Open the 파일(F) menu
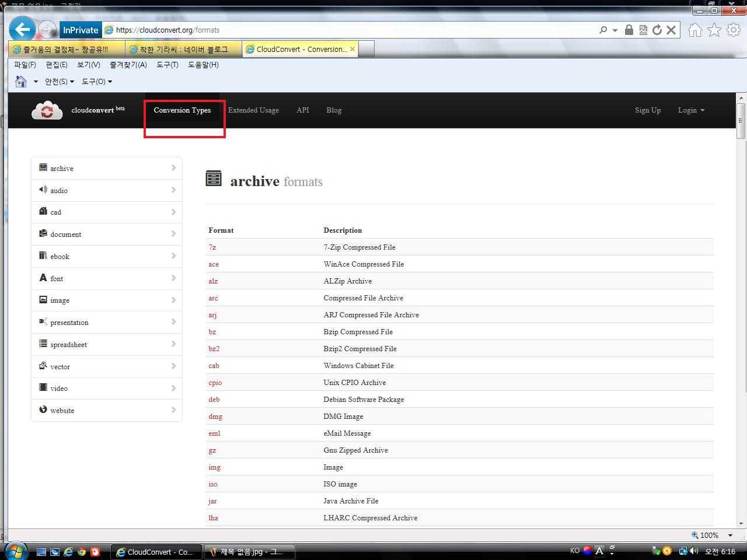This screenshot has height=560, width=747. coord(25,65)
